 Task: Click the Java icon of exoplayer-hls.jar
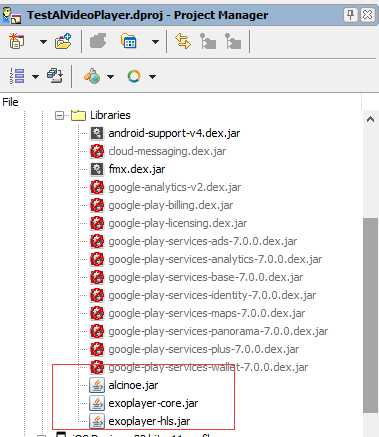coord(97,421)
